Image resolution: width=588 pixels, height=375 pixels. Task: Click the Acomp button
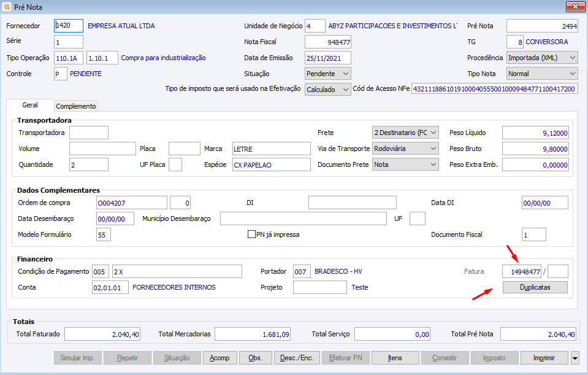point(220,358)
